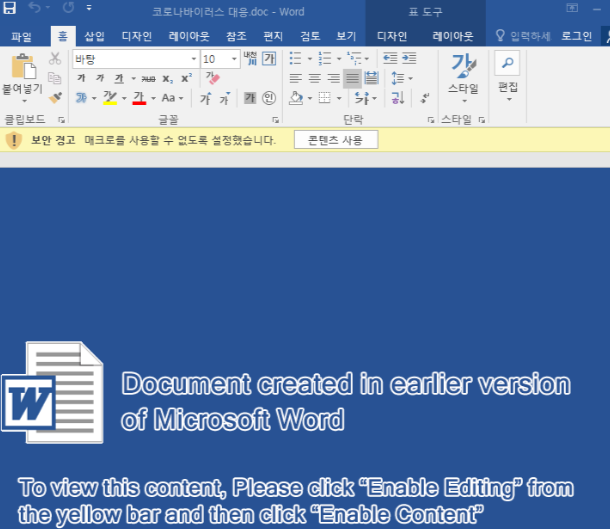Open the font size dropdown showing 10
The height and width of the screenshot is (529, 610).
[220, 59]
